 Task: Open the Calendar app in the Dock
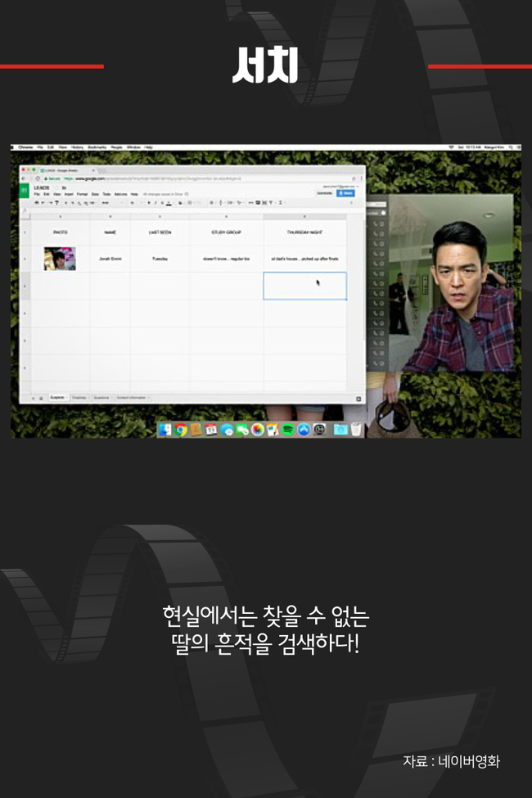pos(211,430)
